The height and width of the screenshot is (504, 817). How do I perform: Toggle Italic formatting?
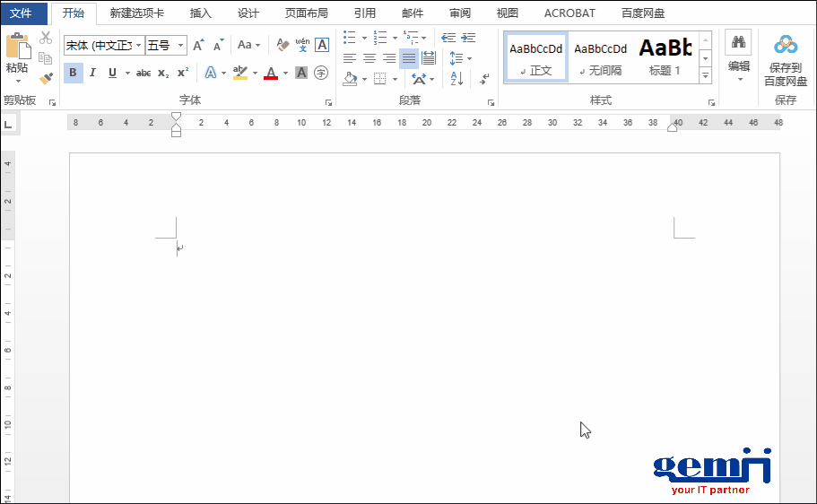point(92,73)
